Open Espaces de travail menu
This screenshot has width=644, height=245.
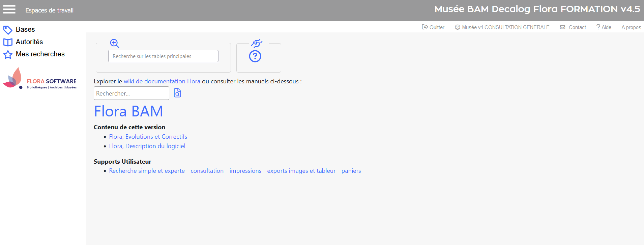49,10
